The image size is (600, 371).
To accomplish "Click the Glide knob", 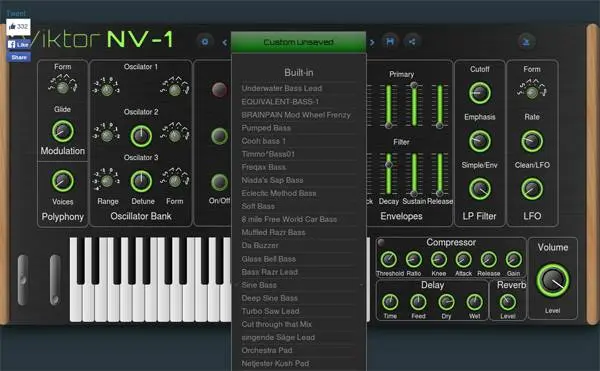I will (x=62, y=131).
